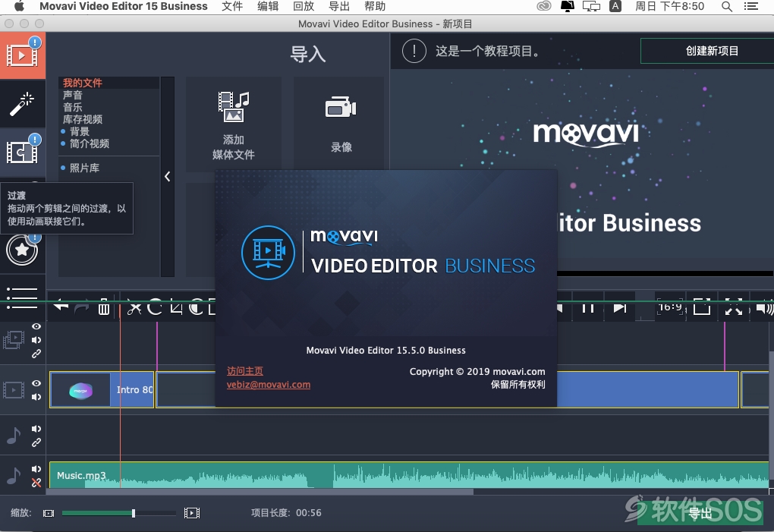Toggle visibility of the overlay video track
This screenshot has width=774, height=532.
point(36,326)
